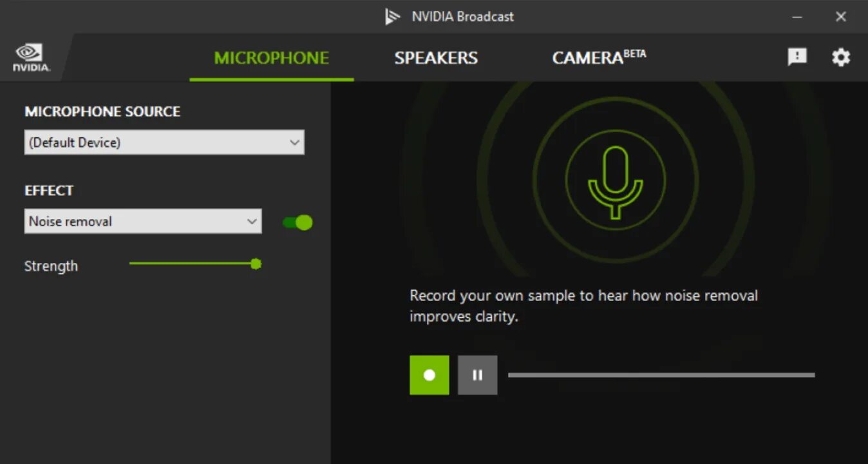Click the green microphone icon
Screen dimensions: 868x464
616,182
